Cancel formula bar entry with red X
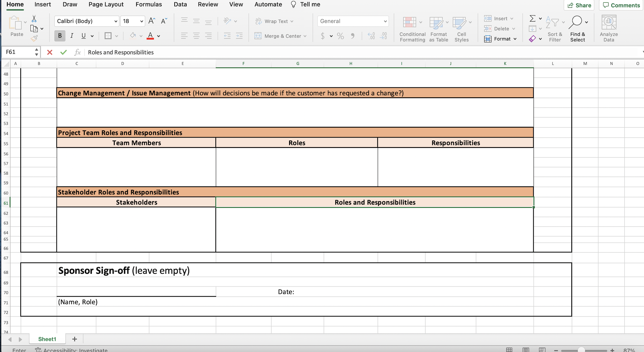Viewport: 644px width, 352px height. [x=50, y=52]
